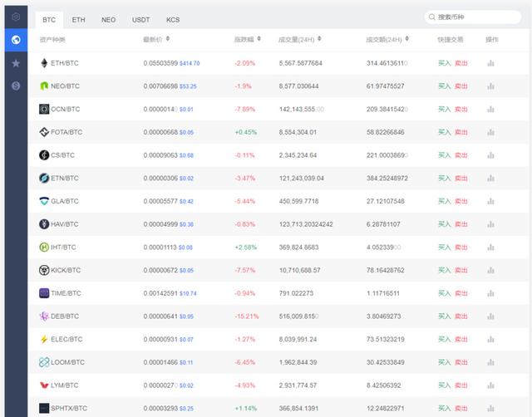Switch to the ETH market tab

pyautogui.click(x=78, y=19)
